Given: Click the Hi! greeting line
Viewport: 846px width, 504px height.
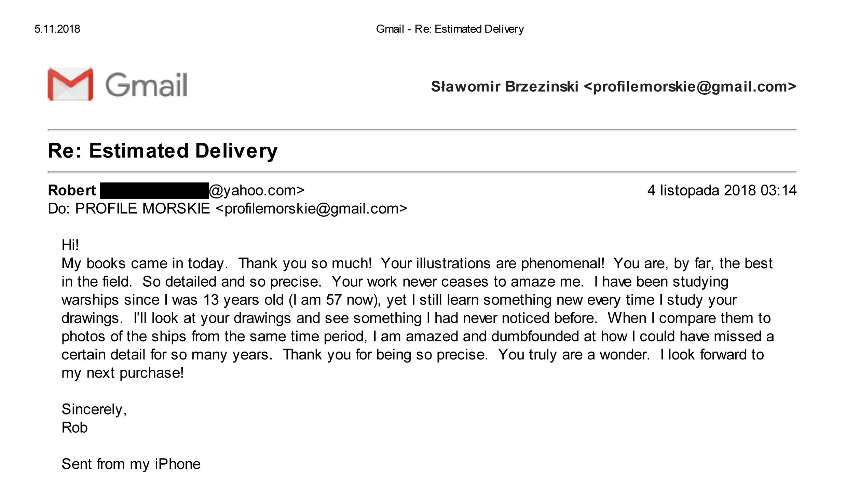Looking at the screenshot, I should click(x=70, y=245).
